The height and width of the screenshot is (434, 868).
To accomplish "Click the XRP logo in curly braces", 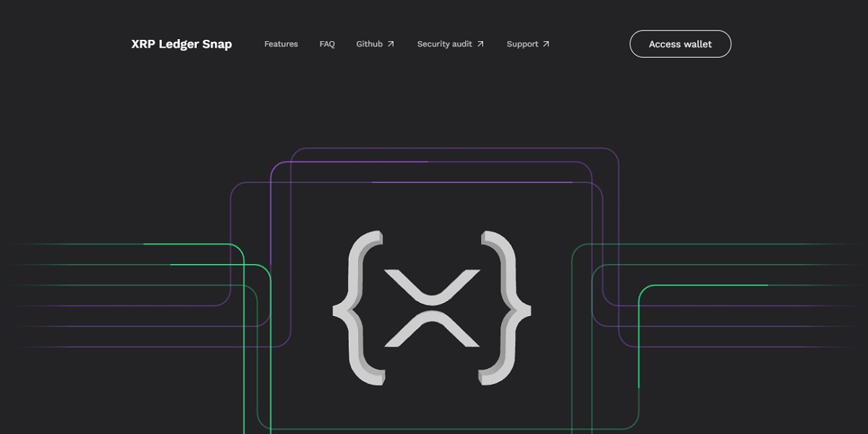I will point(432,307).
